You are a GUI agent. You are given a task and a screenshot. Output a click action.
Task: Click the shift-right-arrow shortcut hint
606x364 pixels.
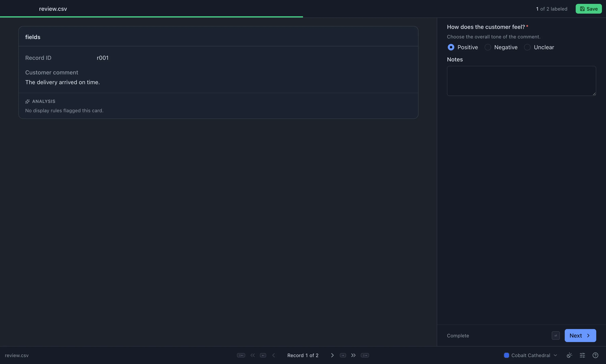(x=365, y=355)
